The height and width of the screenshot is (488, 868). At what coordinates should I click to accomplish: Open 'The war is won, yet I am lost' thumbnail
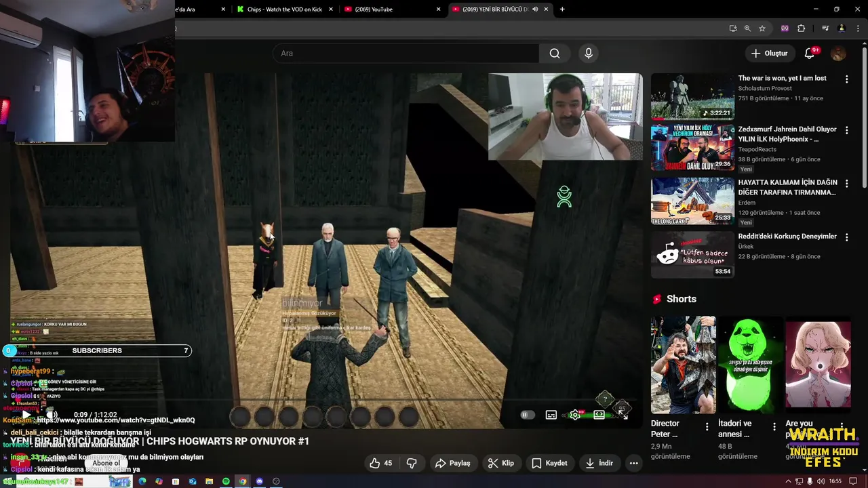pos(692,96)
